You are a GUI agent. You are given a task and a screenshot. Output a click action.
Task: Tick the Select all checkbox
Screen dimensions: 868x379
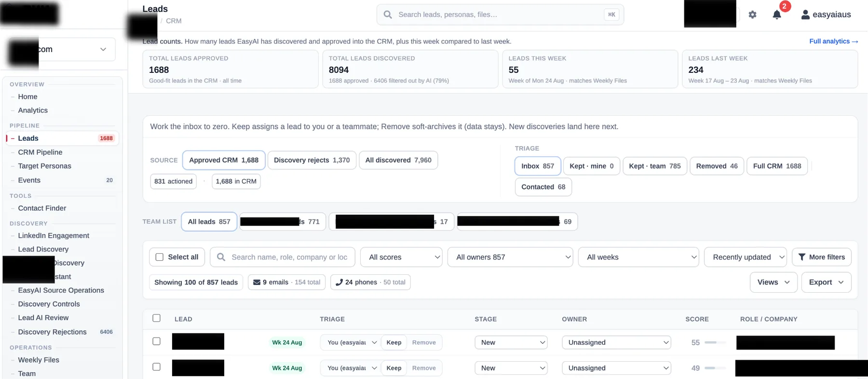pyautogui.click(x=160, y=257)
